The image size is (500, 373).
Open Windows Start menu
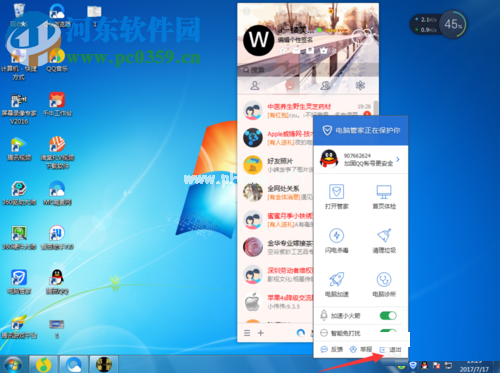click(x=13, y=365)
